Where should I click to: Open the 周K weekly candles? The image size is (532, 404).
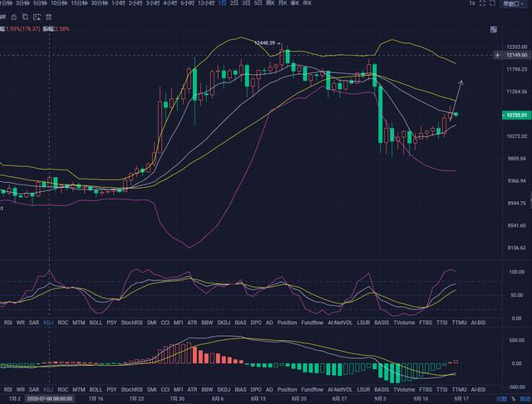(x=270, y=3)
